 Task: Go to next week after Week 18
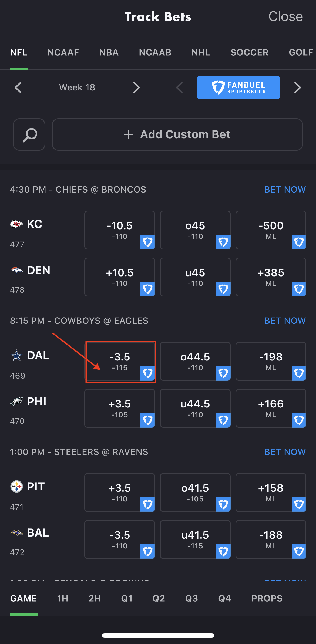click(x=136, y=87)
